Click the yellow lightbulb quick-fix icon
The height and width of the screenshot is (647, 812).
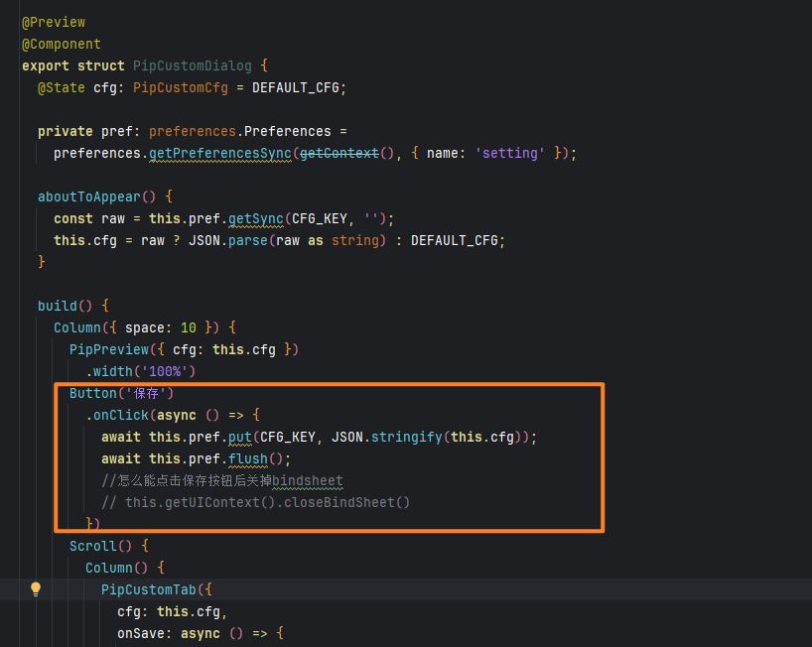[36, 589]
